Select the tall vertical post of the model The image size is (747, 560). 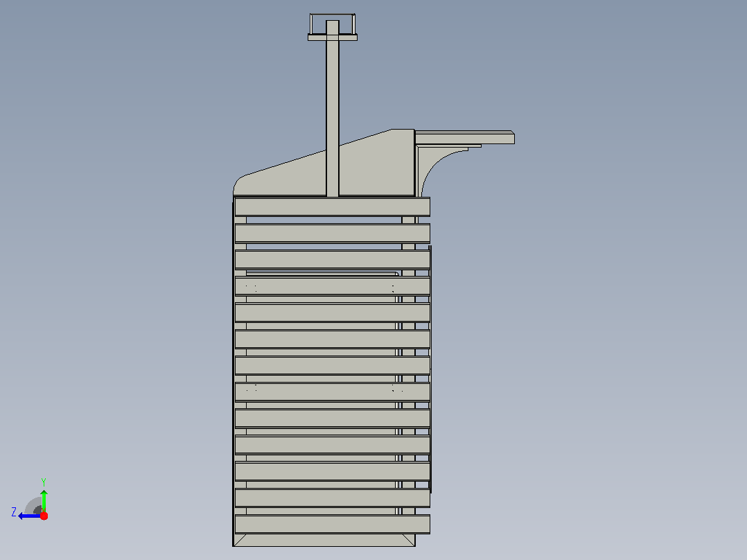click(333, 109)
